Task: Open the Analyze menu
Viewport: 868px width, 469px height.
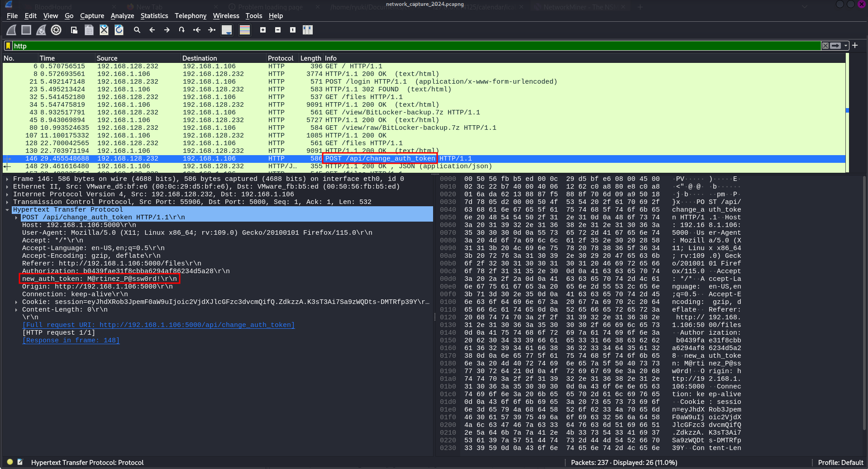Action: [x=122, y=16]
